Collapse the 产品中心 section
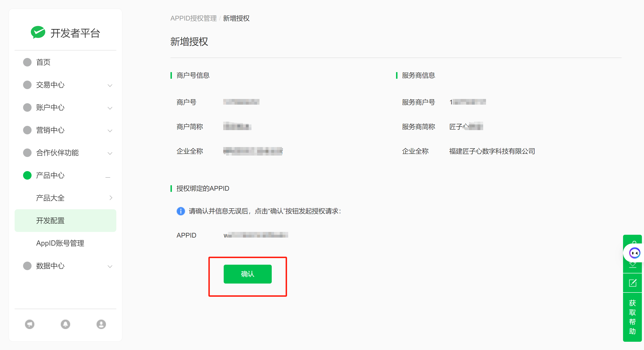This screenshot has height=350, width=644. (108, 177)
